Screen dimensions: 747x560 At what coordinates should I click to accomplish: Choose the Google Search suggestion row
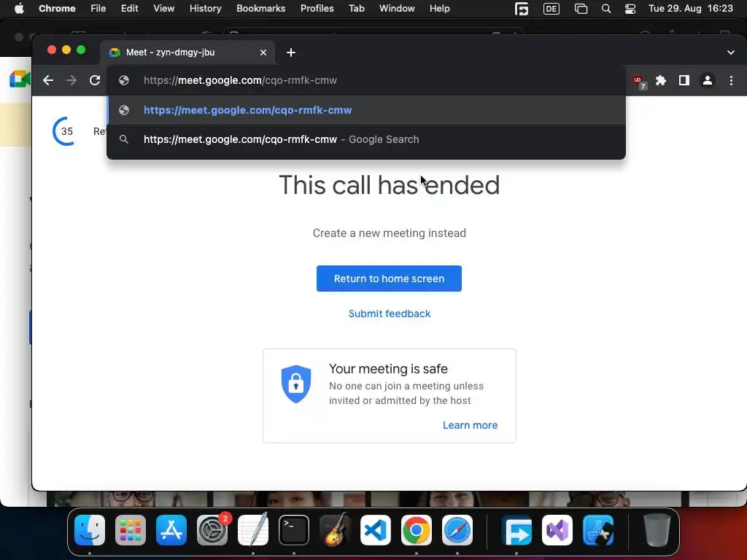coord(366,139)
